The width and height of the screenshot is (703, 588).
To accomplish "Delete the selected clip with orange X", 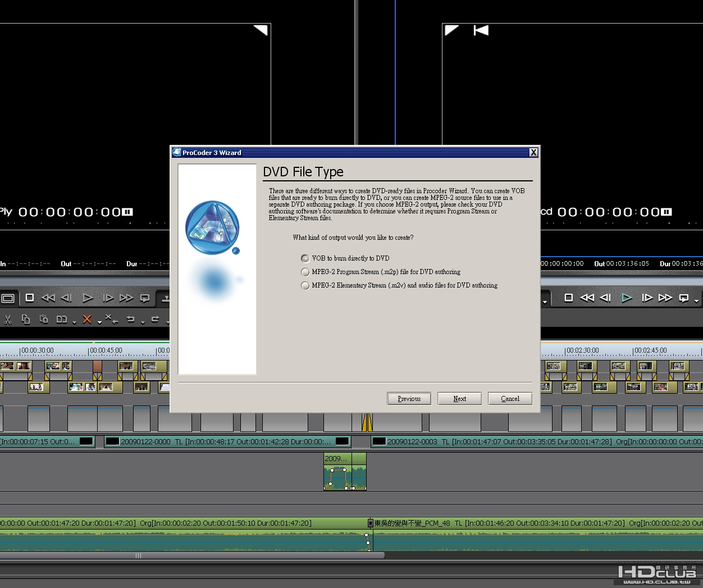I will point(87,319).
